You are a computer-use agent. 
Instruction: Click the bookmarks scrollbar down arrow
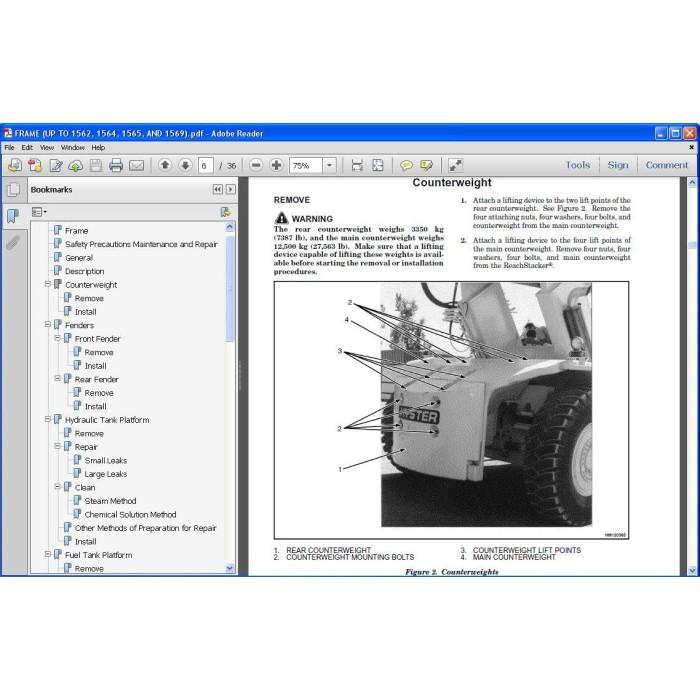click(x=230, y=568)
